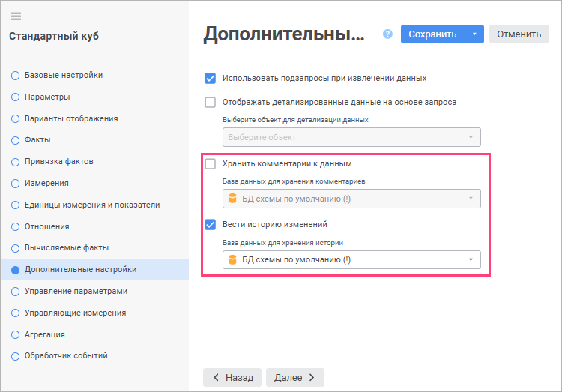
Task: Expand the Сохранить split-button arrow
Action: pos(475,34)
